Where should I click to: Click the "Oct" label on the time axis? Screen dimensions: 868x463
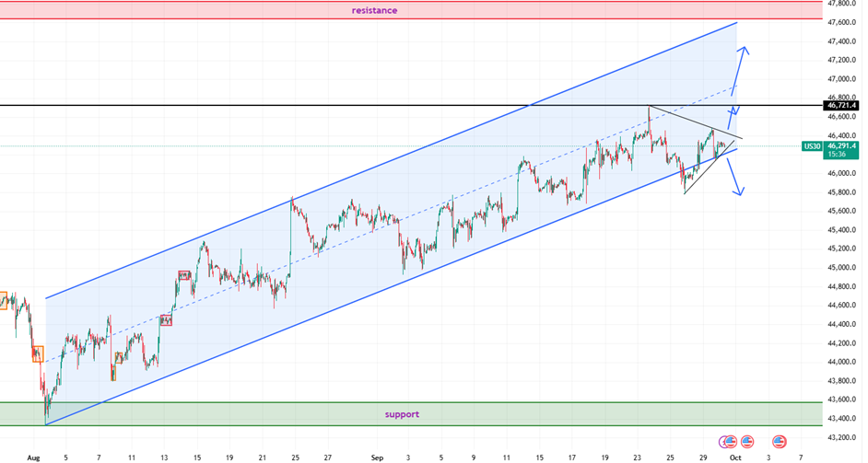735,457
